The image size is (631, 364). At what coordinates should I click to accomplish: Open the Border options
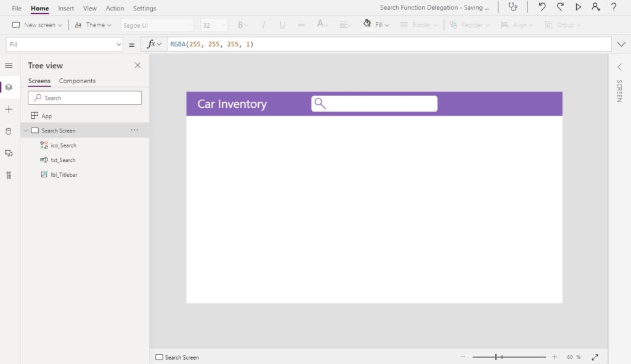point(418,25)
